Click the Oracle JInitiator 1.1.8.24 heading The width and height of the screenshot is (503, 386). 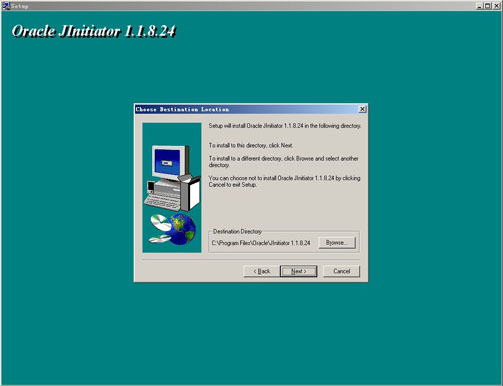click(x=93, y=31)
